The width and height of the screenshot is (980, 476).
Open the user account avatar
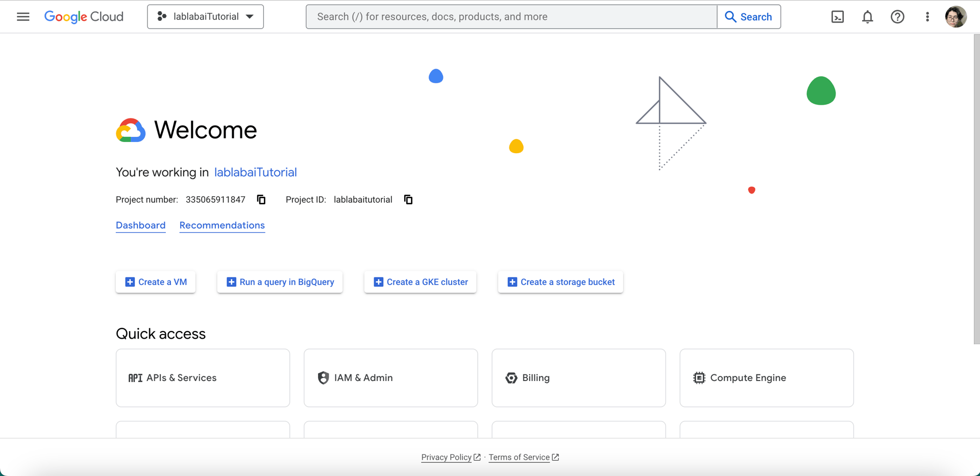(x=956, y=17)
